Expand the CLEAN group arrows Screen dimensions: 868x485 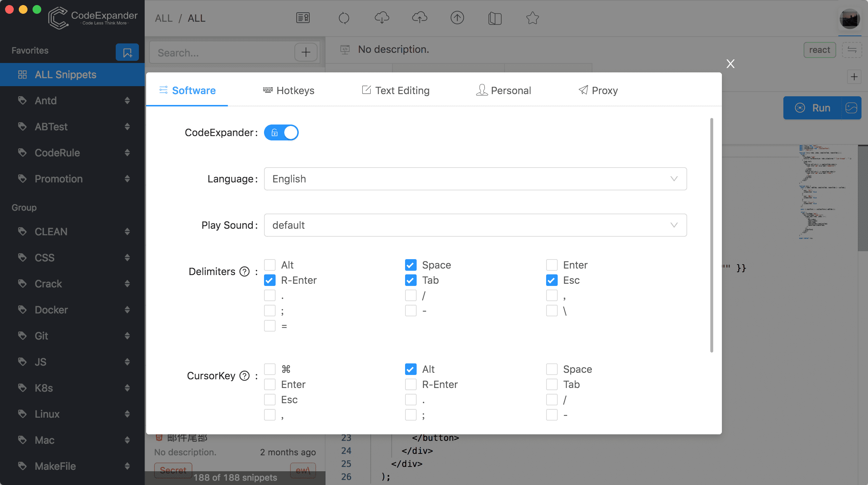127,232
